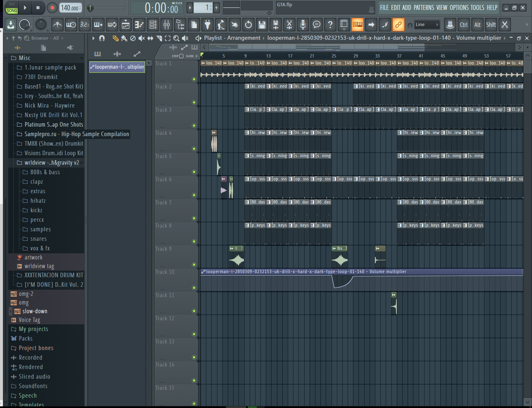
Task: Click the 140.000 tempo field
Action: [x=71, y=8]
